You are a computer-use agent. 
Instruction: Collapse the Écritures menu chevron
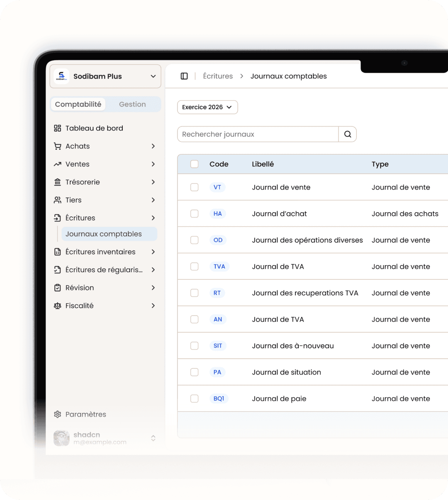pyautogui.click(x=153, y=218)
